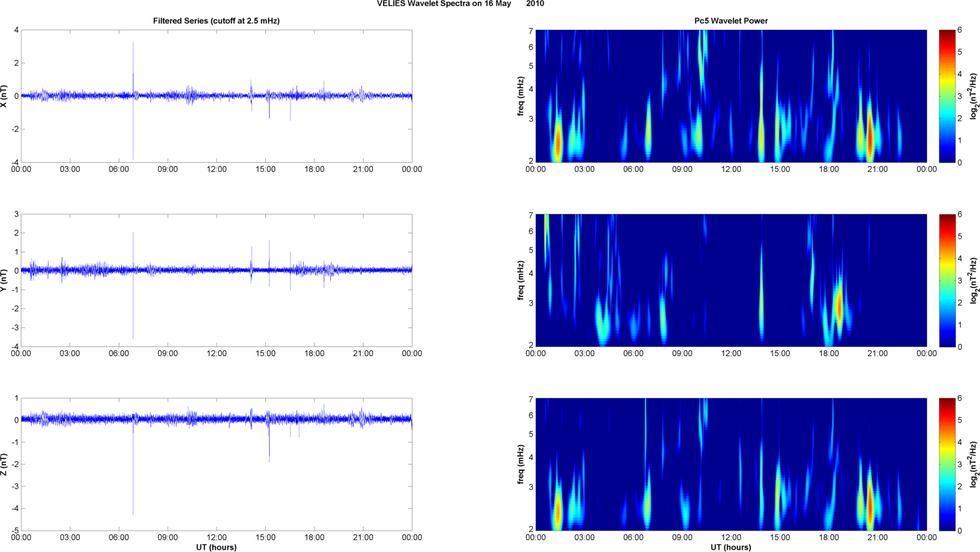This screenshot has height=552, width=980.
Task: Click 'freq (mHz)' label of top spectrogram
Action: (521, 96)
